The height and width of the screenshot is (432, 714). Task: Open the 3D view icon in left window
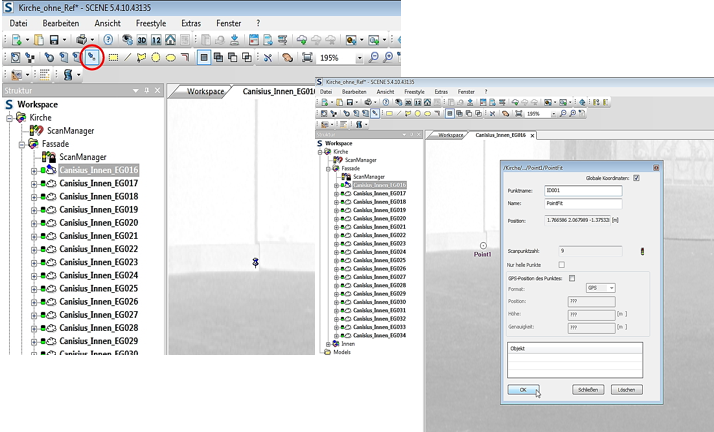142,40
